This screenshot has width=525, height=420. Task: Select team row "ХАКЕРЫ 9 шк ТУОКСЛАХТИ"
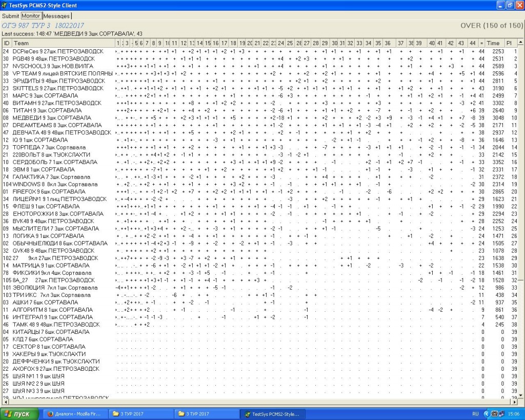pyautogui.click(x=260, y=354)
